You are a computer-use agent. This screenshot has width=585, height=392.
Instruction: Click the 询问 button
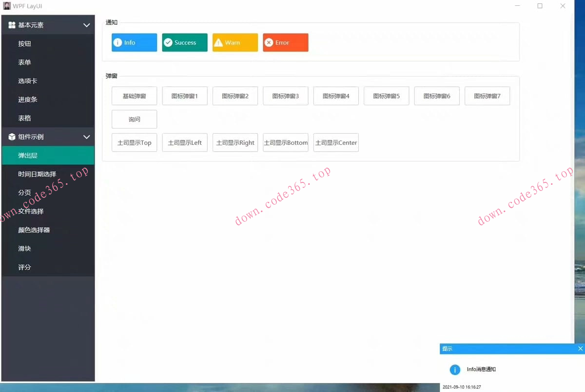134,119
